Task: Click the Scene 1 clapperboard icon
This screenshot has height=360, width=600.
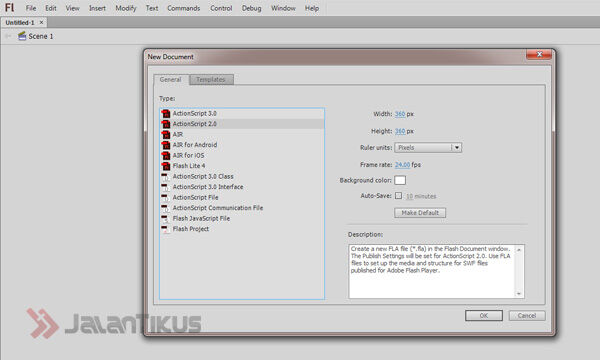Action: pos(22,36)
